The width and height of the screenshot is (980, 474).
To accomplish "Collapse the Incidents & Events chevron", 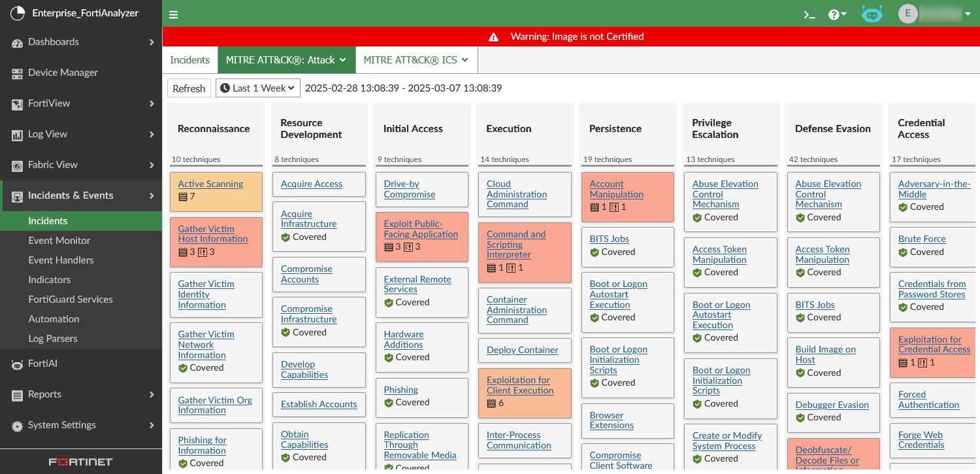I will (x=152, y=196).
